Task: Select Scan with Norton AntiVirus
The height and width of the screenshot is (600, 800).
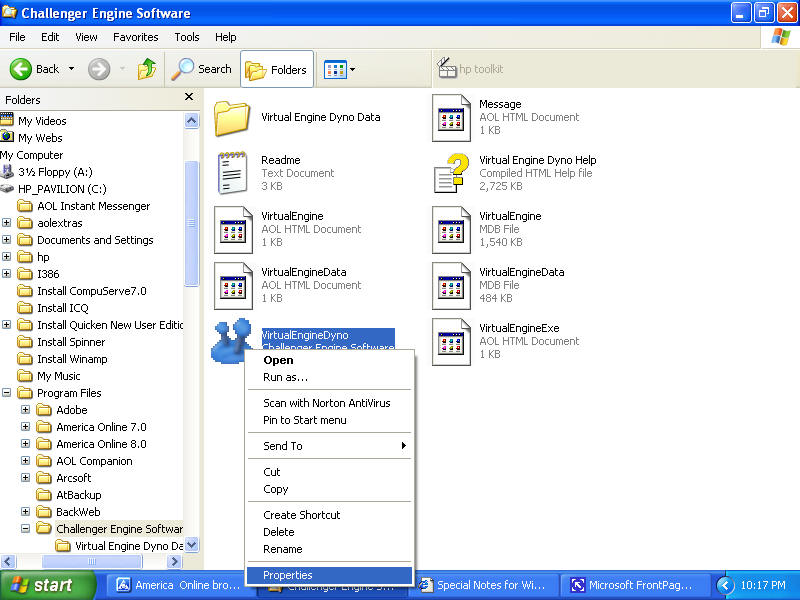Action: coord(330,403)
